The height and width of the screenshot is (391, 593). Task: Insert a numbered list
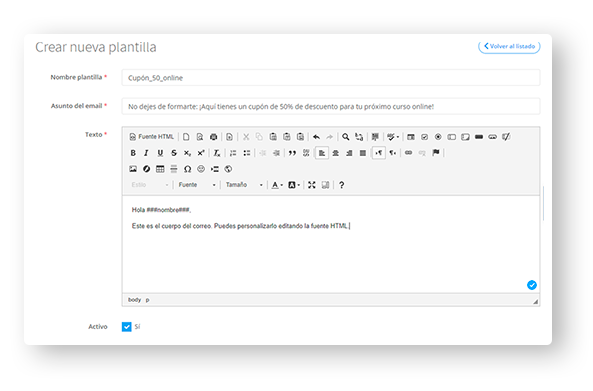point(233,153)
